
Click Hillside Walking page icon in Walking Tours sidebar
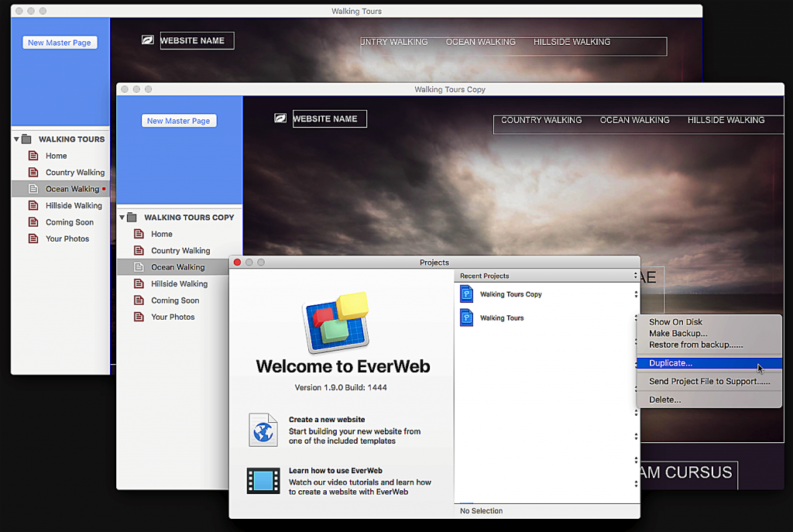(x=33, y=205)
